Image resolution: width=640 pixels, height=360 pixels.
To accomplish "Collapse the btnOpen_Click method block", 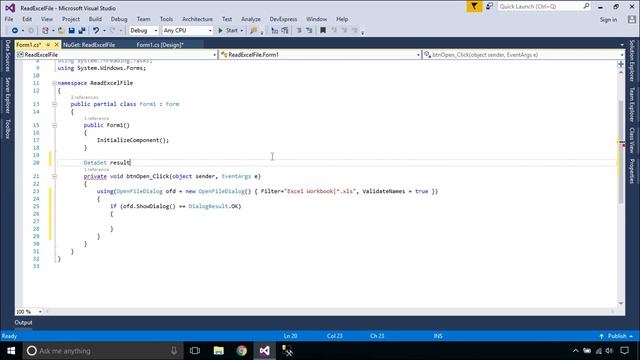I will (x=54, y=176).
